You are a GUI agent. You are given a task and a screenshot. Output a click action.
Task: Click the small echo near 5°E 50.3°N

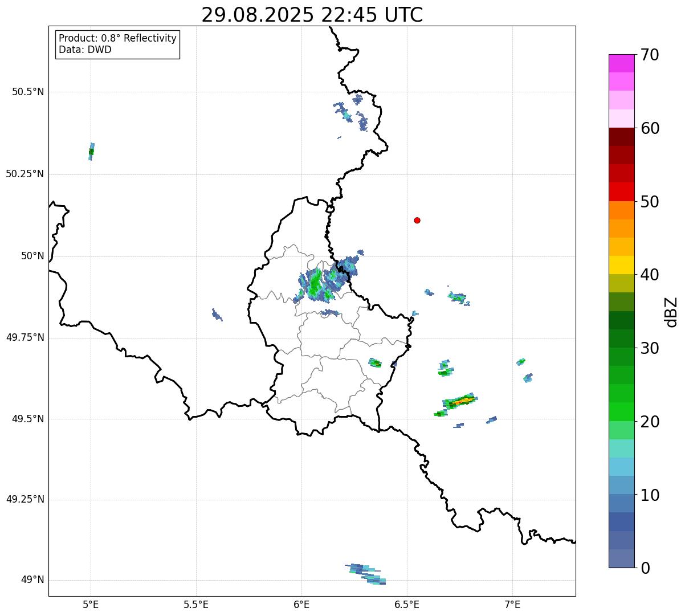(x=91, y=152)
